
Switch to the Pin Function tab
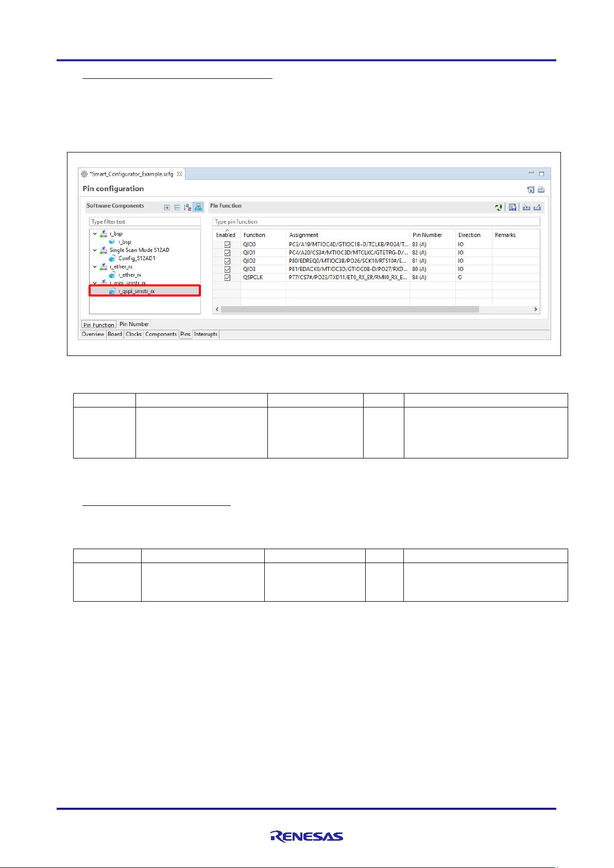[99, 325]
